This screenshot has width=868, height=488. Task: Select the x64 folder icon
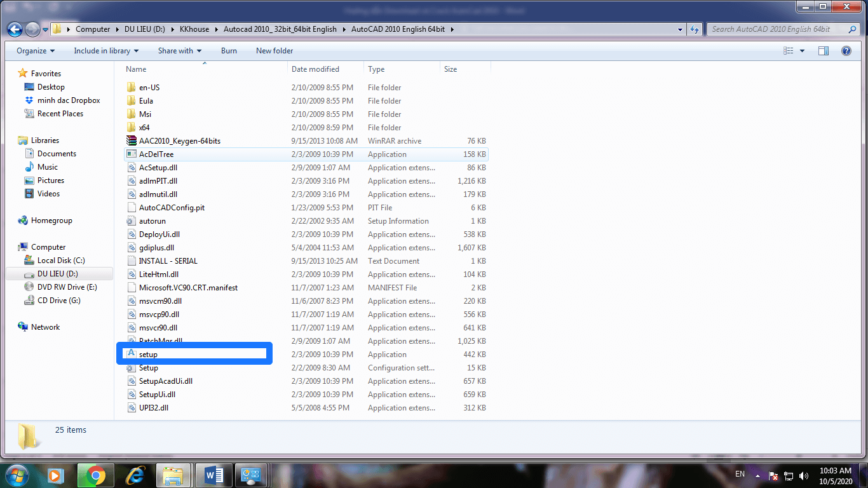(x=132, y=128)
